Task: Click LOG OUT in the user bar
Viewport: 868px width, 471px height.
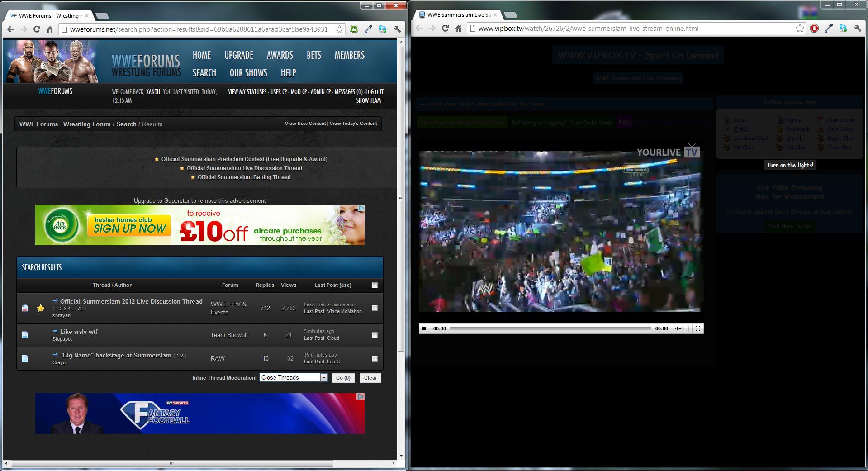Action: pyautogui.click(x=375, y=91)
